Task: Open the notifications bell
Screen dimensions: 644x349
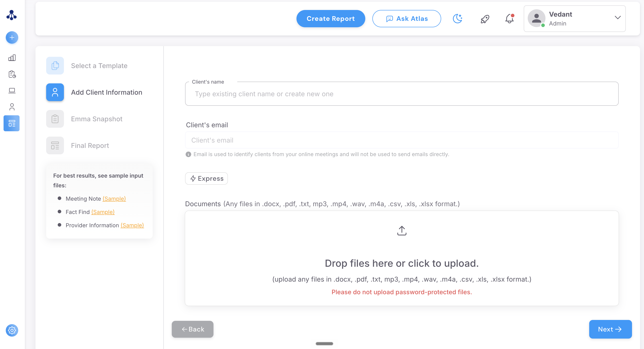Action: [510, 19]
